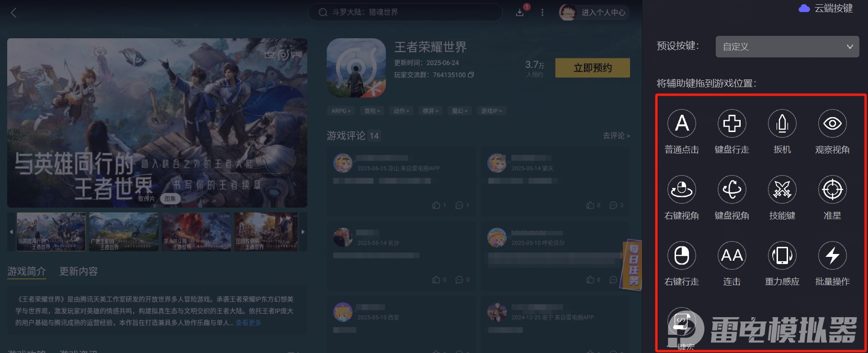
Task: Select the 广袤王都的 screenshot thumbnail
Action: click(124, 232)
